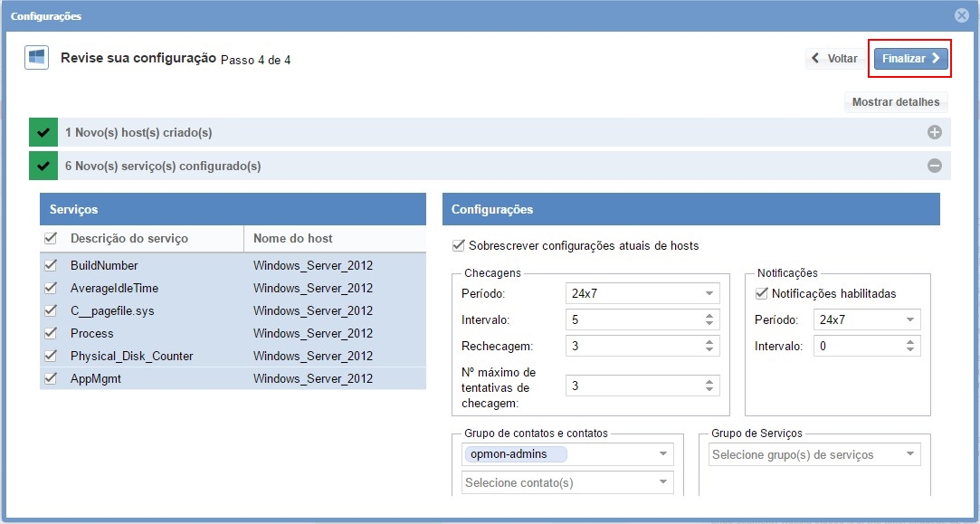This screenshot has width=980, height=524.
Task: Close the Configurações dialog
Action: (962, 15)
